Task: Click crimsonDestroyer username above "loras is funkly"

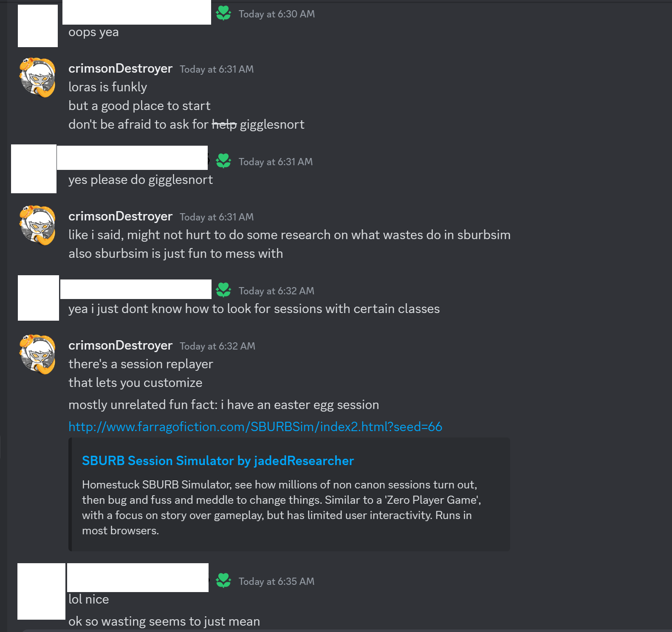Action: [120, 69]
